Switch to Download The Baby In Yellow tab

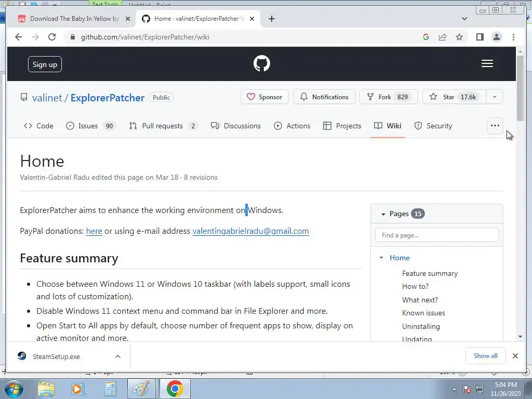71,19
